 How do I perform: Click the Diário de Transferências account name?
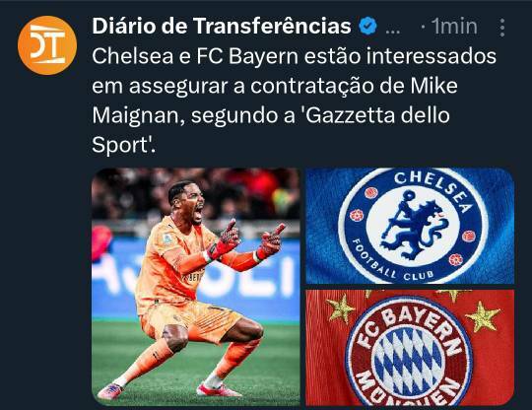(x=222, y=27)
